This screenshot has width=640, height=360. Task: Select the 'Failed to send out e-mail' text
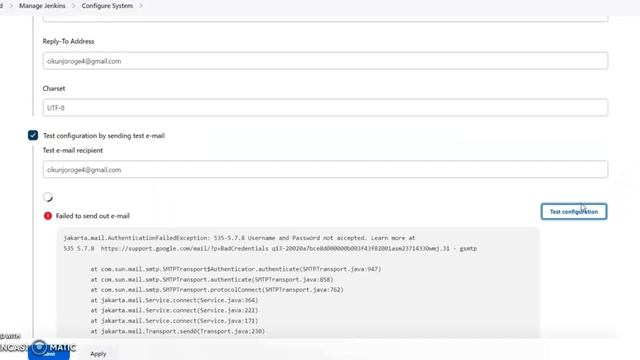coord(93,216)
